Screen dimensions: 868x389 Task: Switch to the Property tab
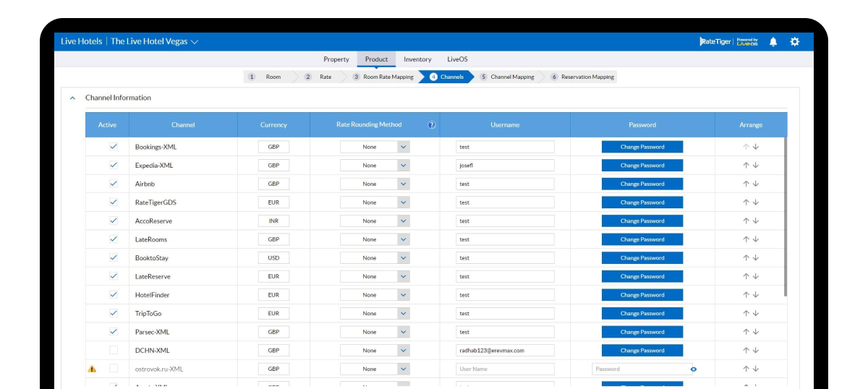pyautogui.click(x=336, y=59)
